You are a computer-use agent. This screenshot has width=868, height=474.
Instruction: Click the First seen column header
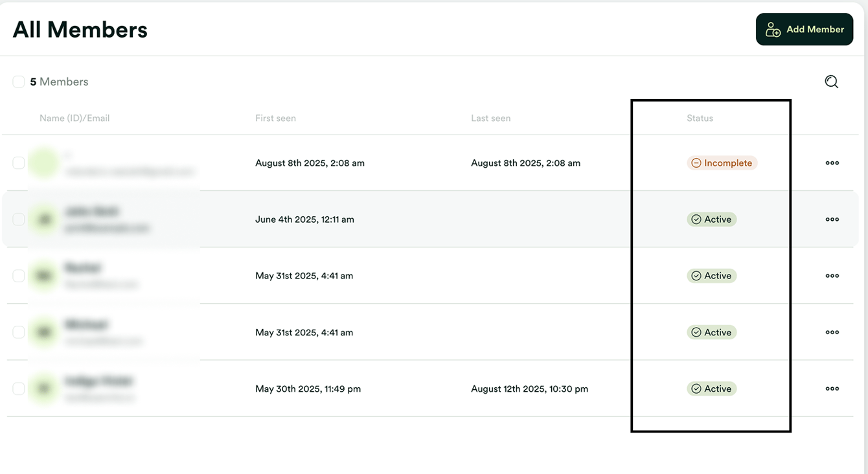(275, 119)
